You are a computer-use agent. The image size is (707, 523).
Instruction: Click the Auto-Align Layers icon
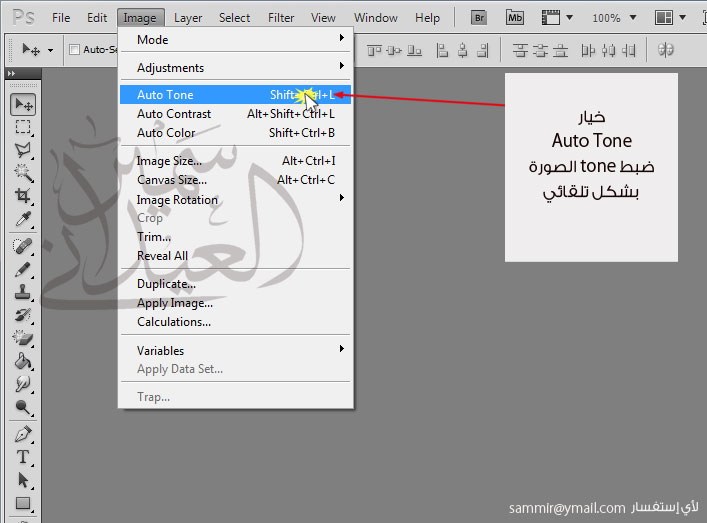tap(666, 50)
